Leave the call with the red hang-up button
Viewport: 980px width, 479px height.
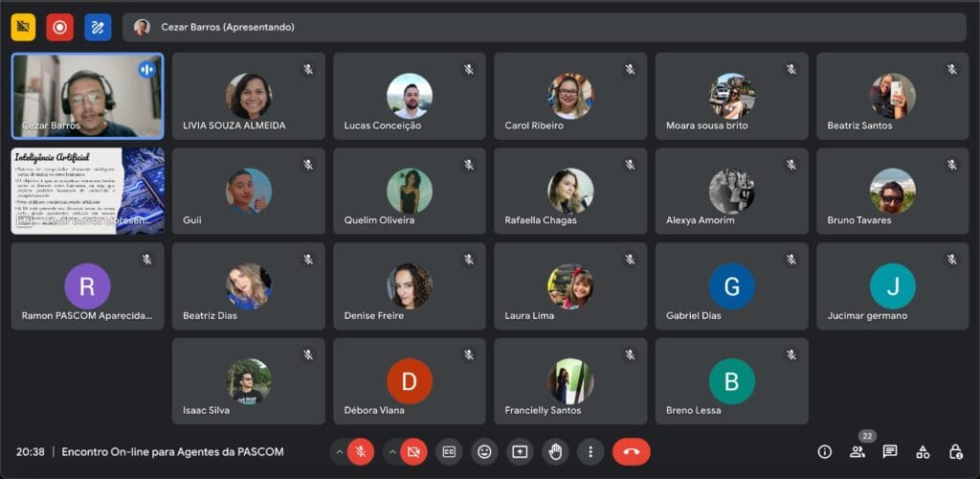click(x=631, y=451)
